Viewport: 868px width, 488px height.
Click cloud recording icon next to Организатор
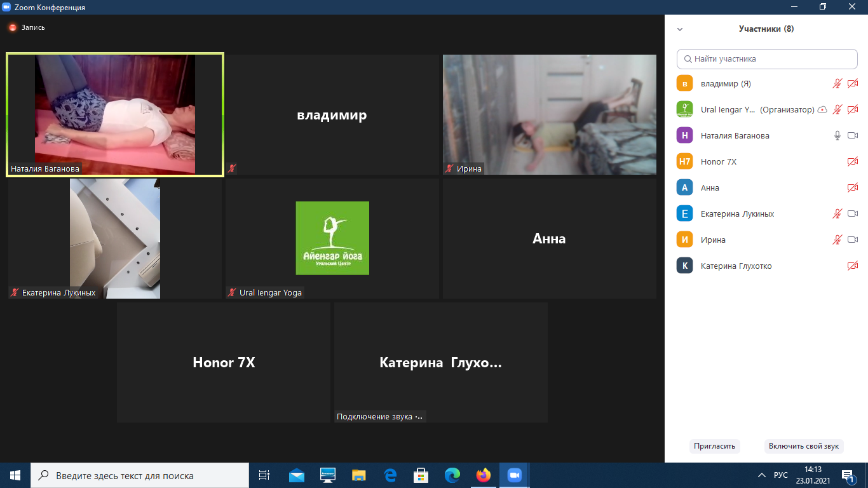[822, 109]
